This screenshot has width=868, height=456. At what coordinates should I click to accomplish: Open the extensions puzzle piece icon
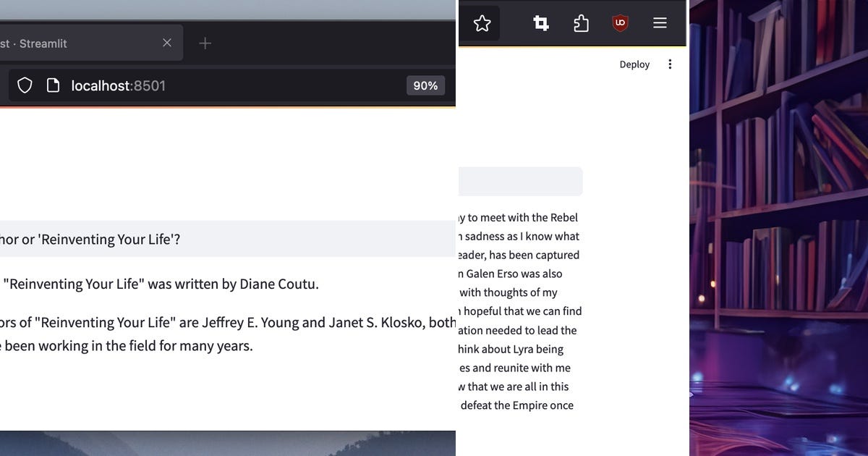click(x=581, y=22)
